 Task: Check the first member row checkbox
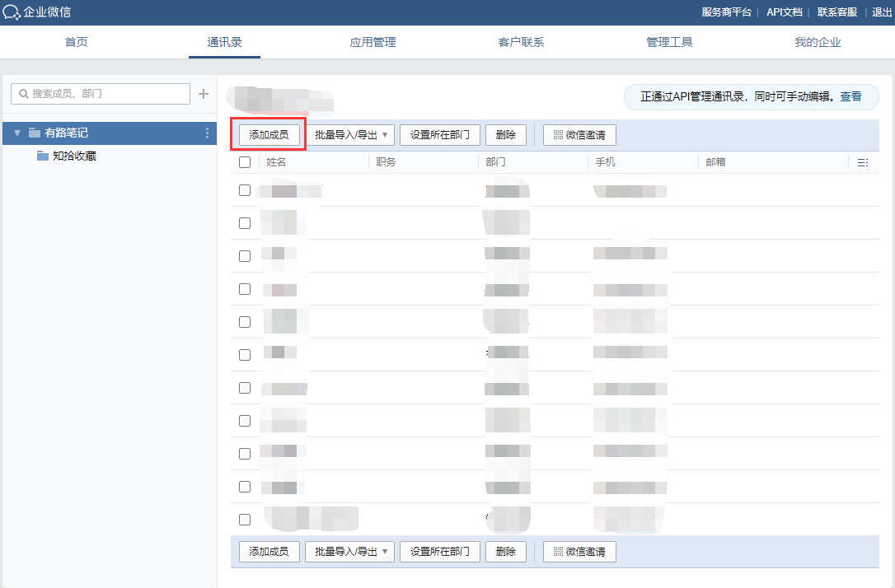245,190
